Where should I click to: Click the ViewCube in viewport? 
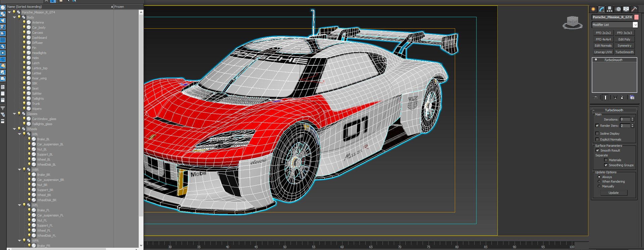572,22
